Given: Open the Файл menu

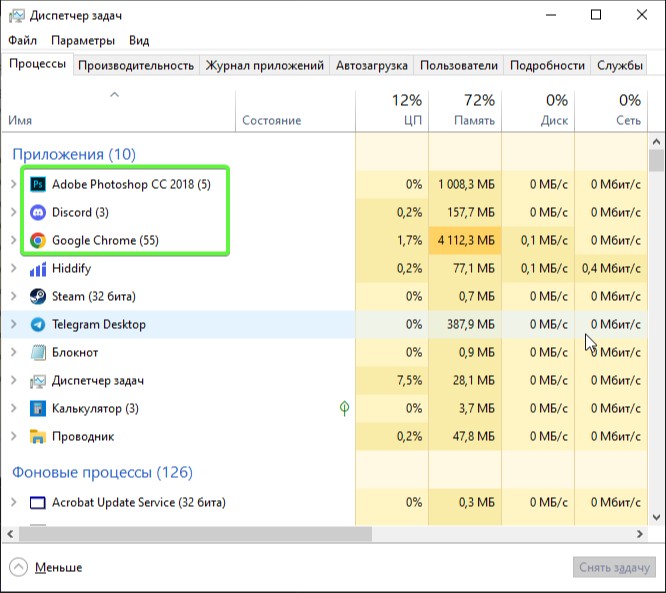Looking at the screenshot, I should pos(22,41).
